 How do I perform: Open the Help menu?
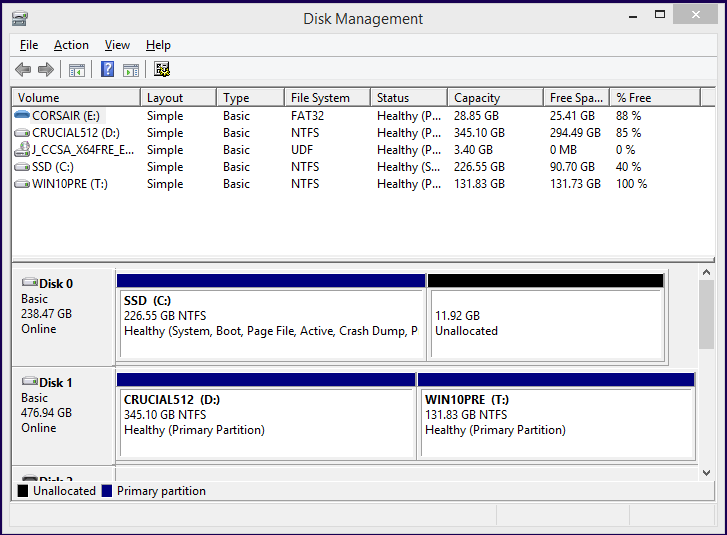tap(158, 45)
